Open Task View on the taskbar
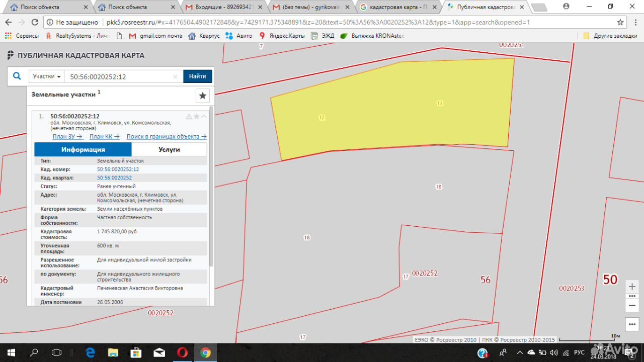This screenshot has height=362, width=644. pyautogui.click(x=57, y=352)
